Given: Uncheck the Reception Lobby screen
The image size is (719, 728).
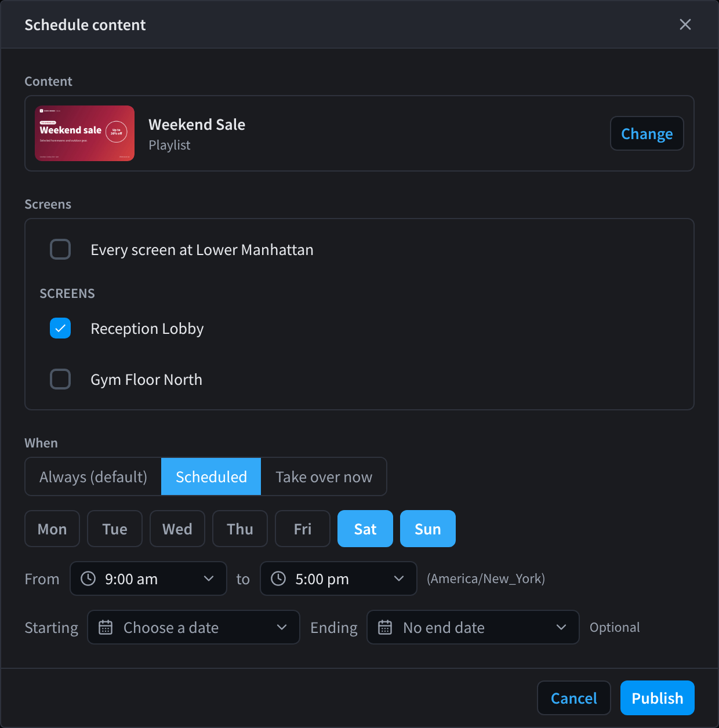Looking at the screenshot, I should (x=60, y=328).
